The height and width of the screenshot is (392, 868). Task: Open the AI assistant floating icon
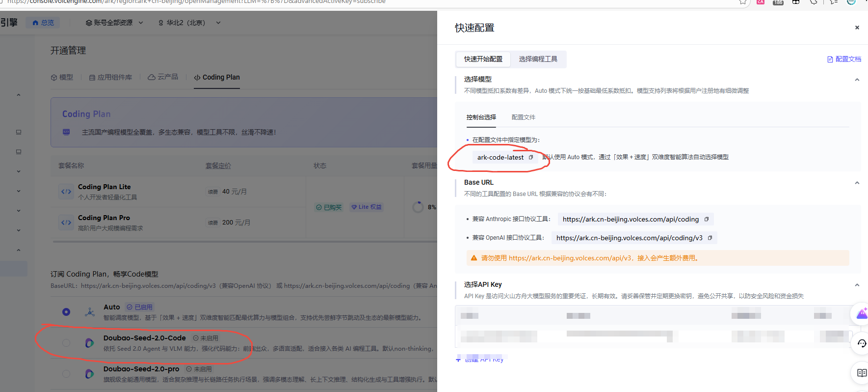(861, 314)
